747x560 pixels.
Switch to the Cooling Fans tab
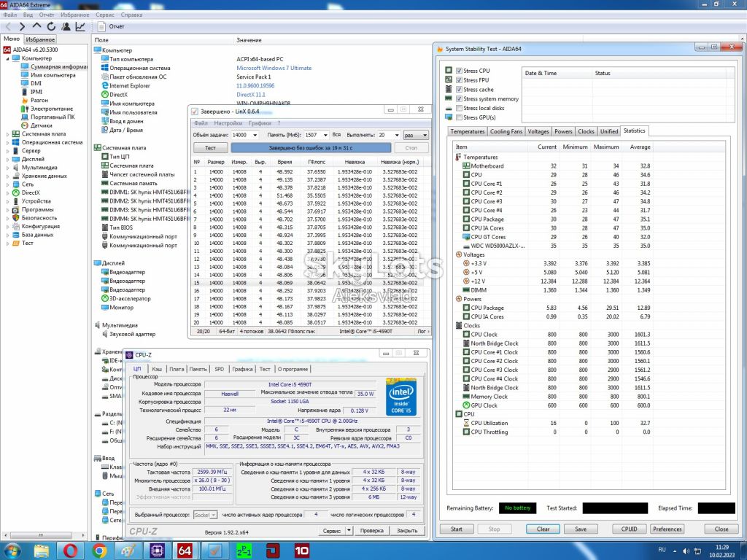(x=506, y=131)
